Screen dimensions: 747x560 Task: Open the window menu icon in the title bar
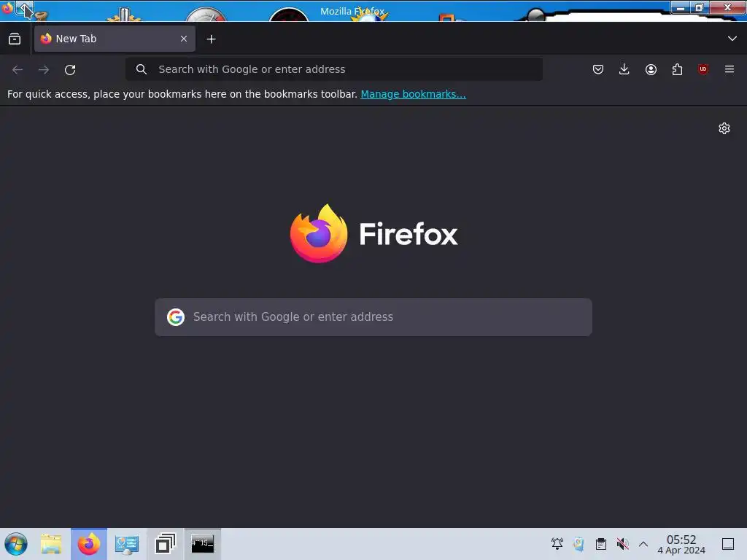7,7
